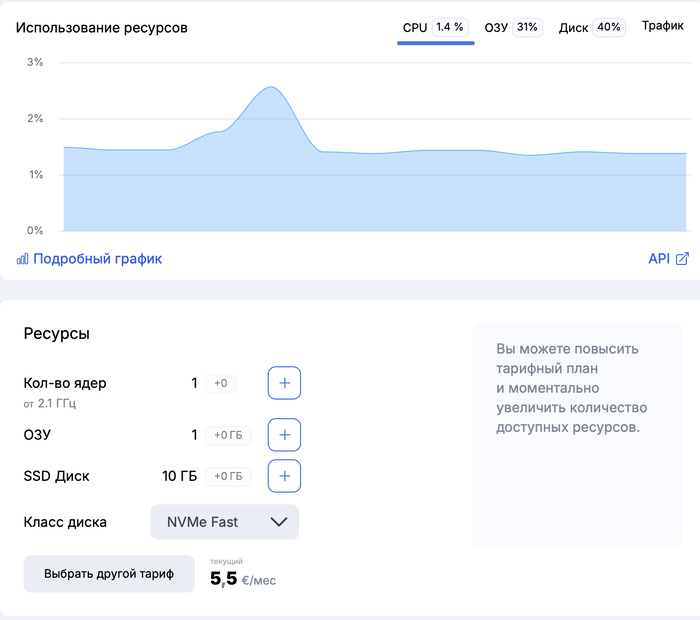
Task: Click the peak of the CPU usage graph
Action: pyautogui.click(x=271, y=88)
